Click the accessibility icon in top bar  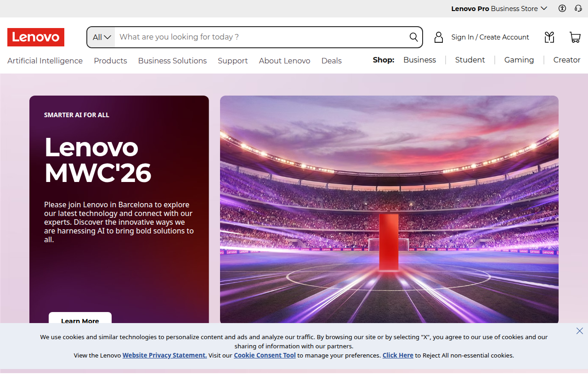click(x=562, y=8)
